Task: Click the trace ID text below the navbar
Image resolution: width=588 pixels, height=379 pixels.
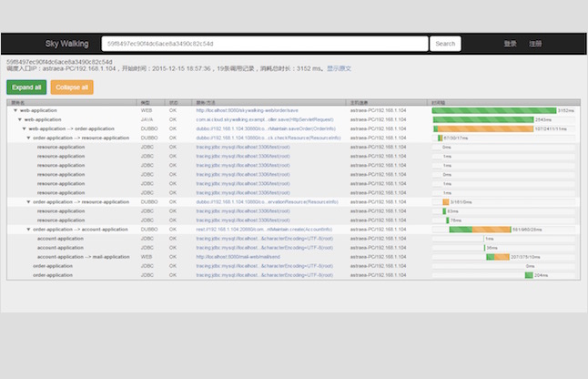Action: pos(59,62)
